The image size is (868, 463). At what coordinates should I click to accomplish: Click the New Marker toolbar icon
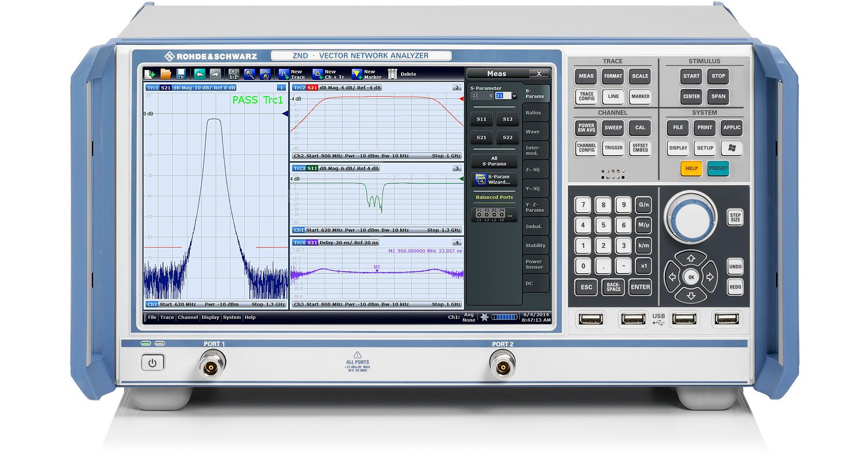[x=357, y=74]
